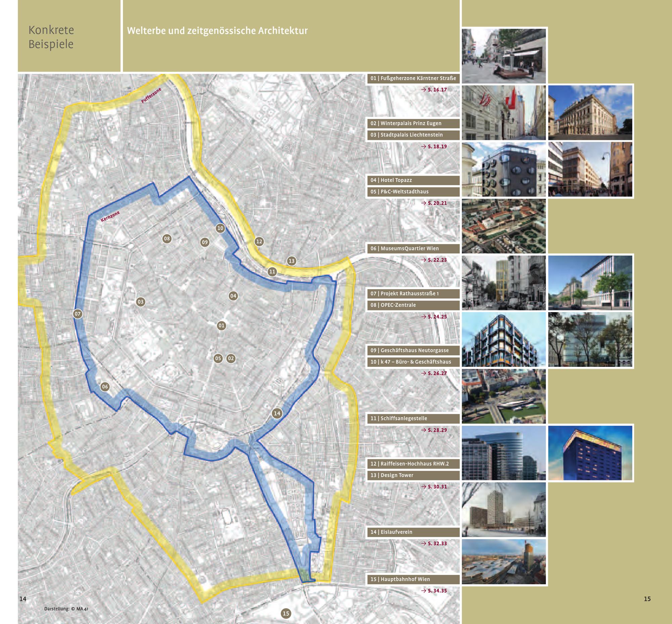The height and width of the screenshot is (624, 672).
Task: Click legend label '02 | Winterpalais Prinz Eugen'
Action: pos(413,123)
